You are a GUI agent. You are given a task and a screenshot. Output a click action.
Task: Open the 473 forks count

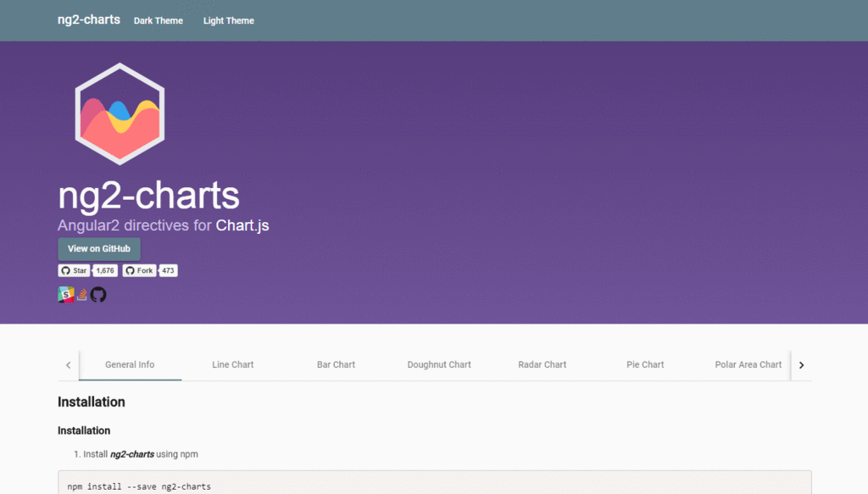(x=168, y=270)
